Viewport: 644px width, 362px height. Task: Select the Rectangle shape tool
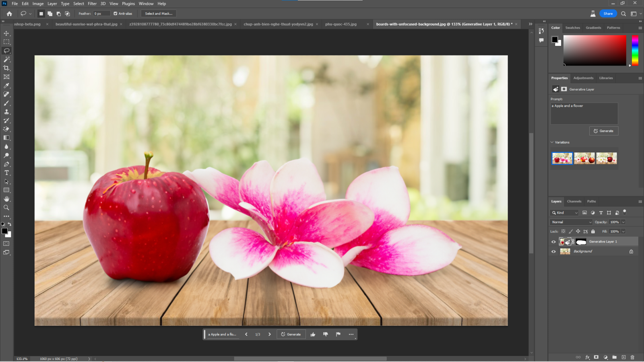(6, 190)
